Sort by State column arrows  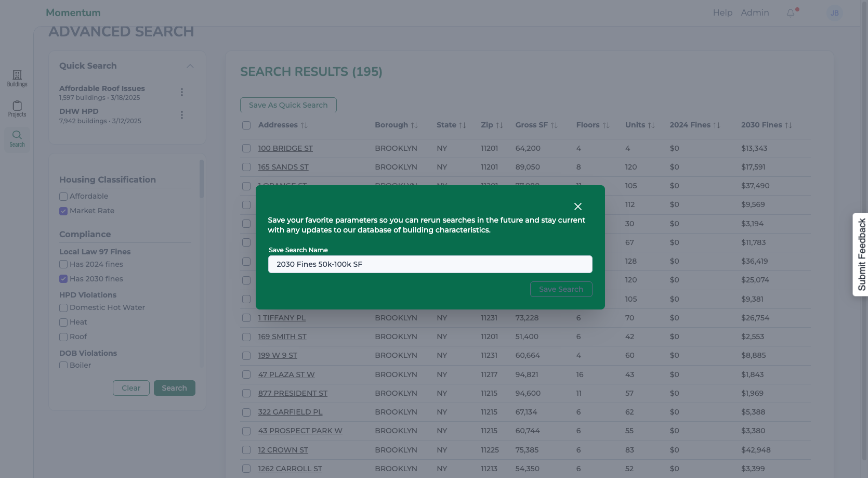[463, 125]
